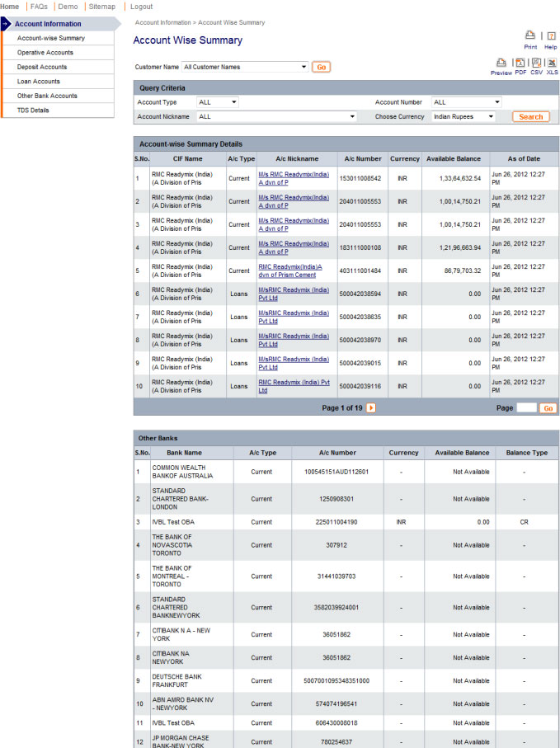Open nickname link for account 500042038970
Viewport: 560px width, 748px height.
coord(294,340)
